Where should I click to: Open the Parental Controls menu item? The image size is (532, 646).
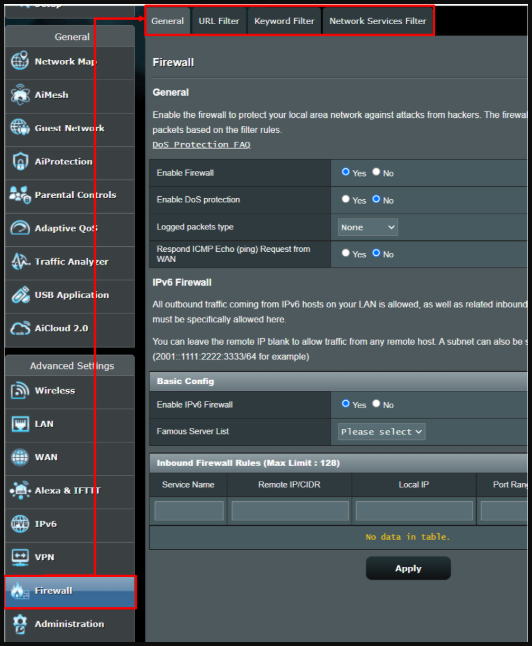tap(70, 196)
